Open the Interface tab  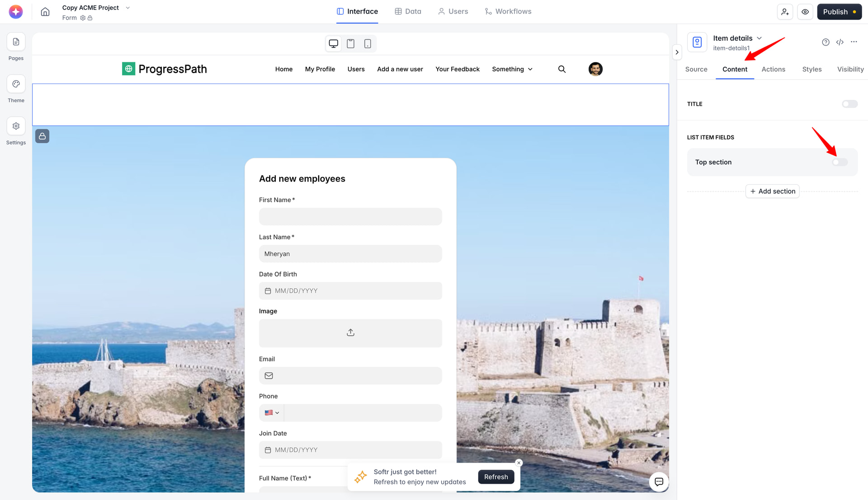357,12
